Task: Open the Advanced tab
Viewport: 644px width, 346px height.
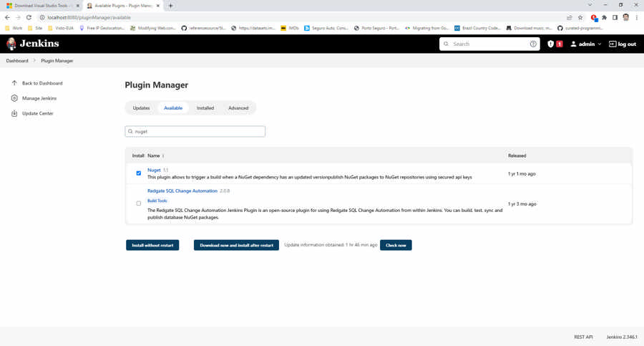Action: click(x=238, y=108)
